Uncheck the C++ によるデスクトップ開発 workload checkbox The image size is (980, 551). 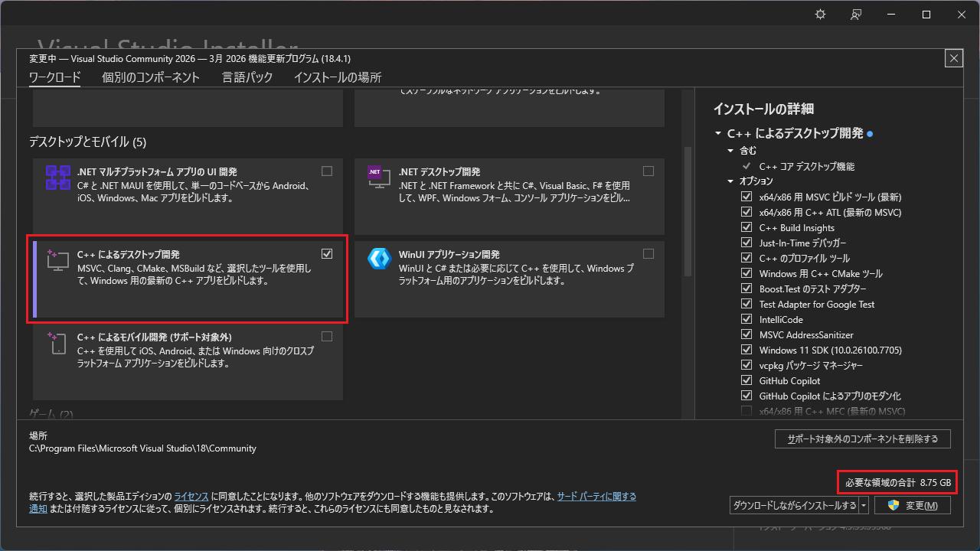[327, 253]
